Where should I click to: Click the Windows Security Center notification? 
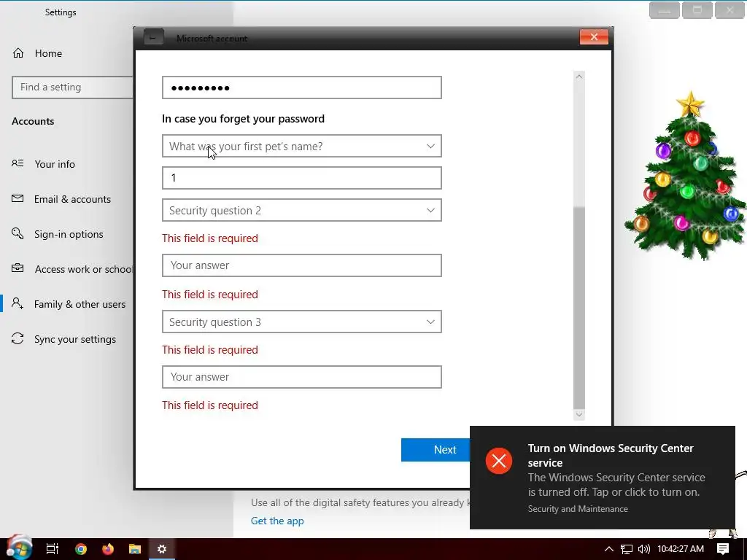tap(602, 477)
